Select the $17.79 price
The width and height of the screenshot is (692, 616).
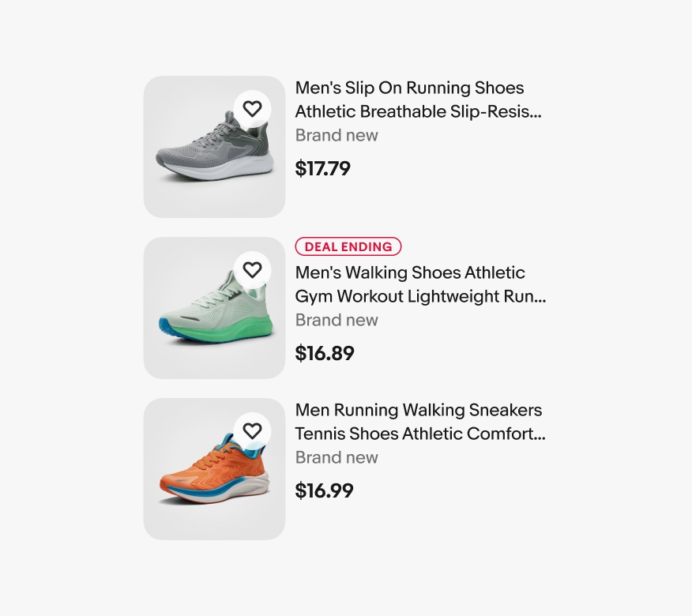click(322, 168)
